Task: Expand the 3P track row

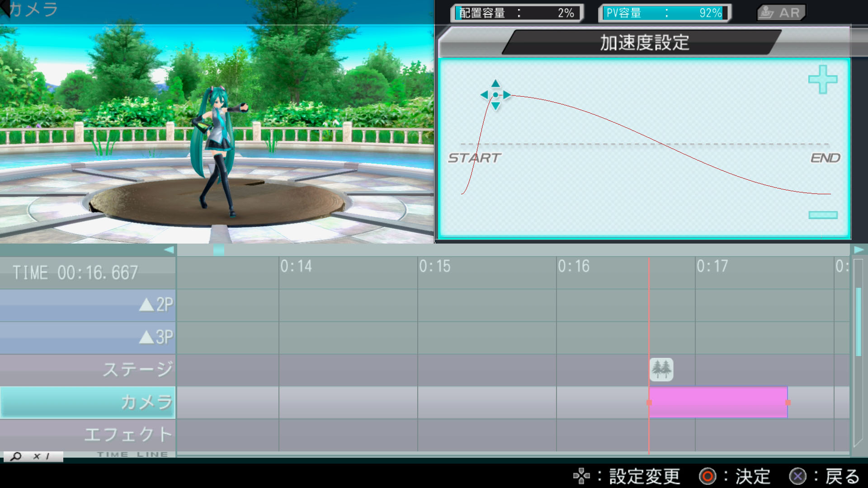Action: point(146,338)
